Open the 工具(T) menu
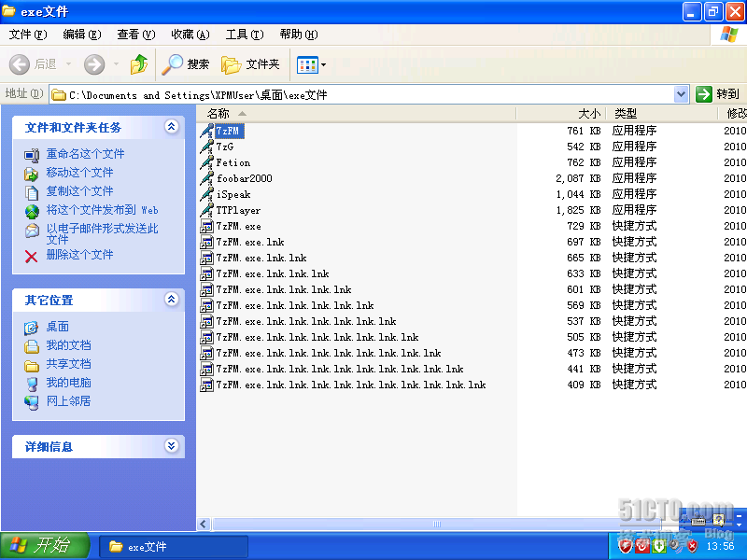 point(245,35)
